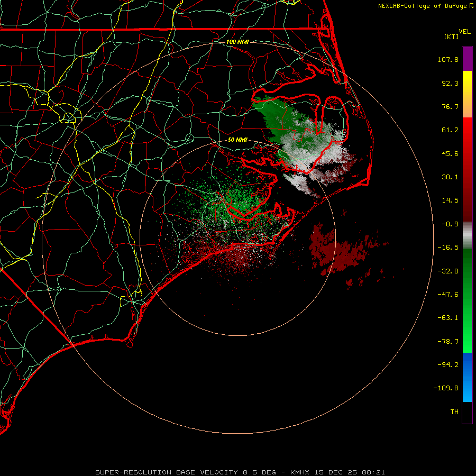Screen dimensions: 476x476
Task: Click the 92.3 legend value
Action: click(x=450, y=83)
